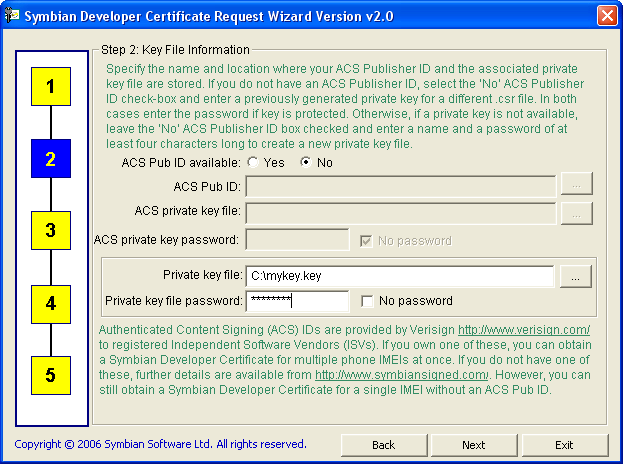The image size is (623, 464).
Task: Click the Private key file path field
Action: (400, 276)
